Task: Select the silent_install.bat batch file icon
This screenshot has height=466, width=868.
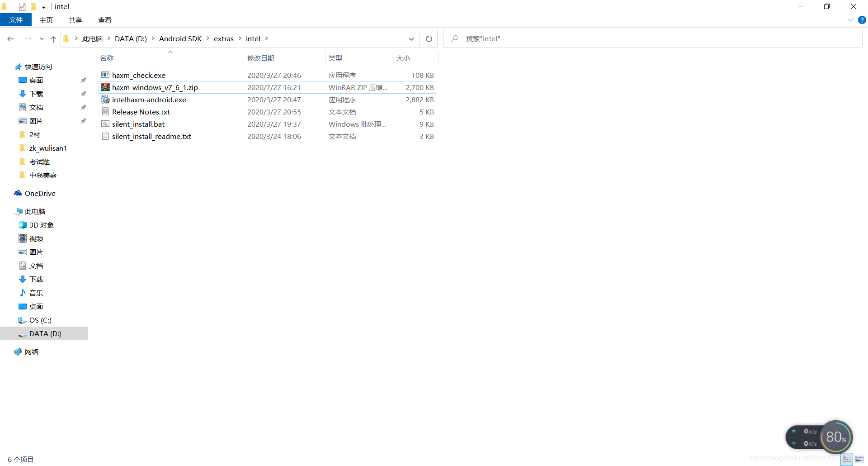Action: point(105,124)
